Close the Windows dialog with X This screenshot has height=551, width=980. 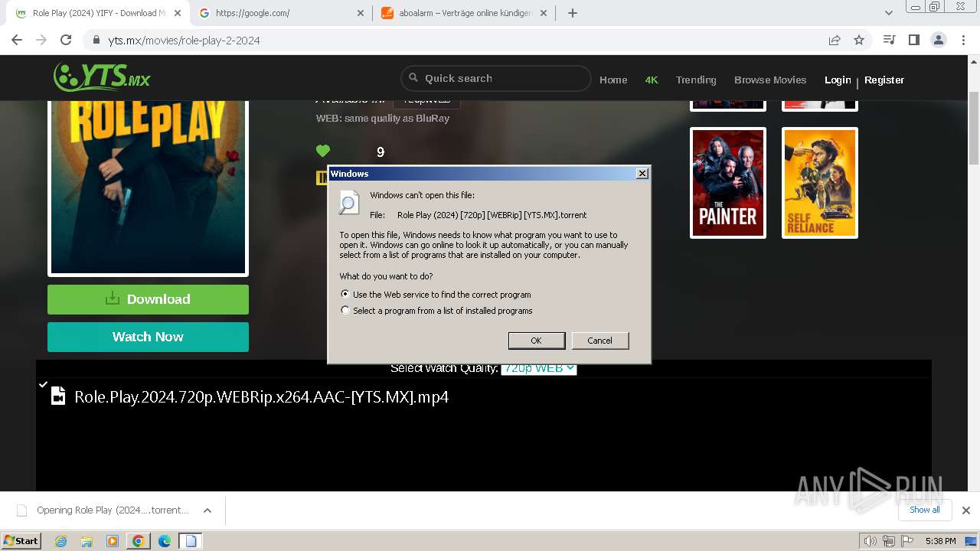pos(642,174)
